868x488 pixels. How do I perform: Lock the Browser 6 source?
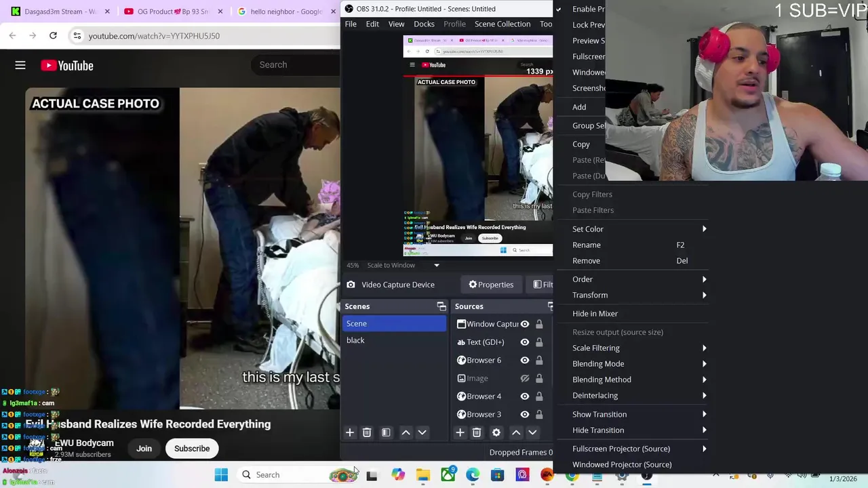(539, 360)
